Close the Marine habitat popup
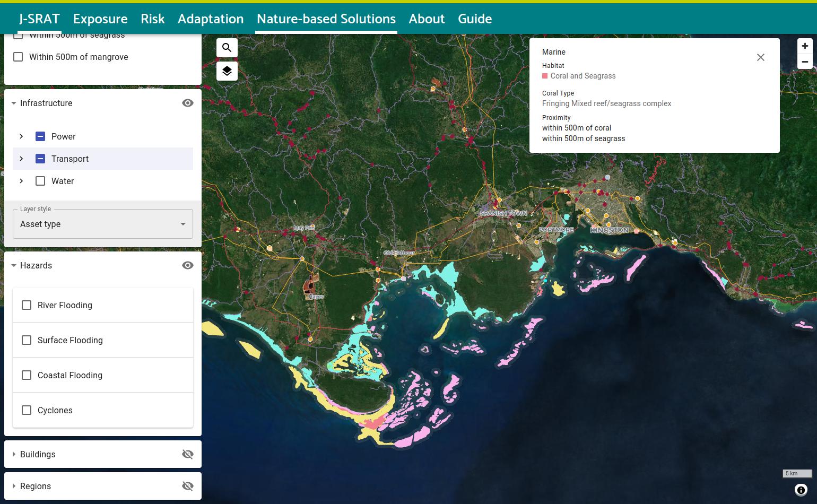Screen dimensions: 817x504 [x=760, y=57]
